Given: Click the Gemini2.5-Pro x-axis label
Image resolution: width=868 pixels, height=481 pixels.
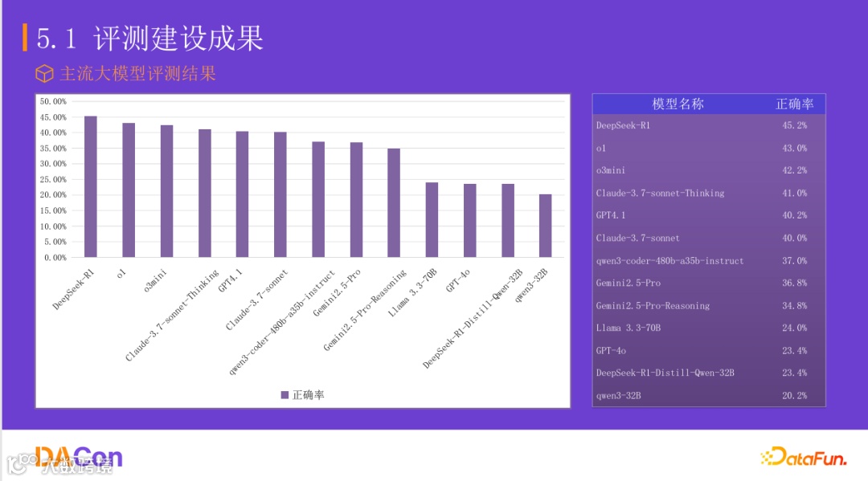Looking at the screenshot, I should (x=337, y=292).
